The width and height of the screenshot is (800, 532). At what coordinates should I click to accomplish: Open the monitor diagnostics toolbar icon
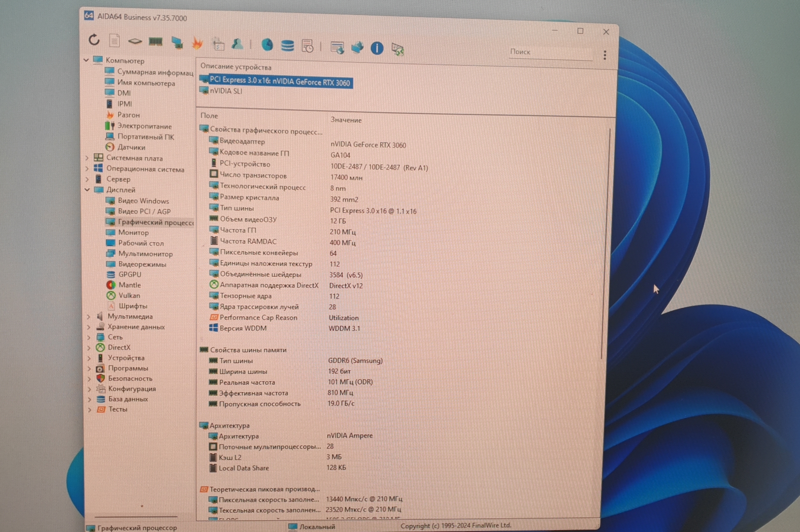tap(177, 43)
